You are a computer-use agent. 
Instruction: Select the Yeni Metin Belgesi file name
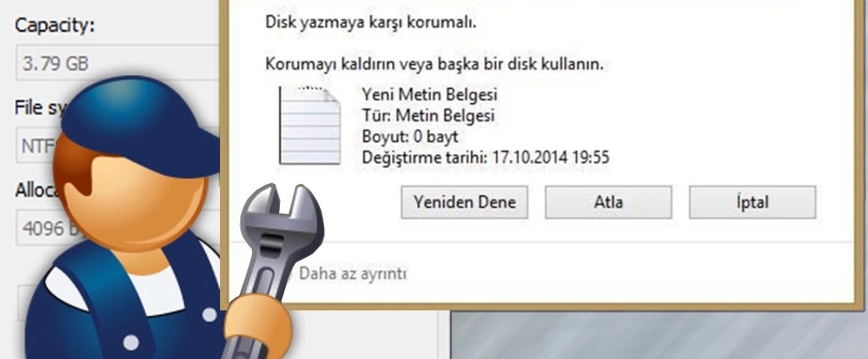430,94
